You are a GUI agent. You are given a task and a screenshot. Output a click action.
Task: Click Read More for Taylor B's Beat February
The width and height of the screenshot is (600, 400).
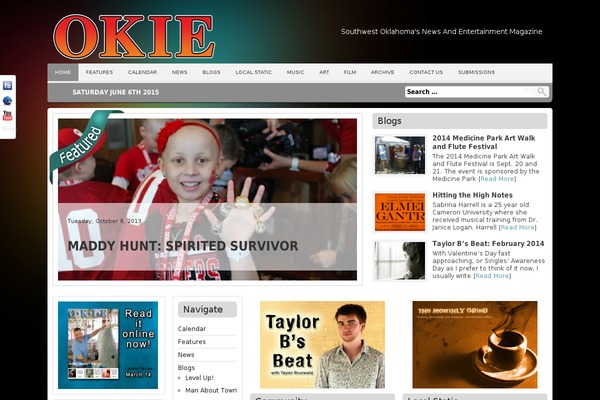[x=492, y=276]
